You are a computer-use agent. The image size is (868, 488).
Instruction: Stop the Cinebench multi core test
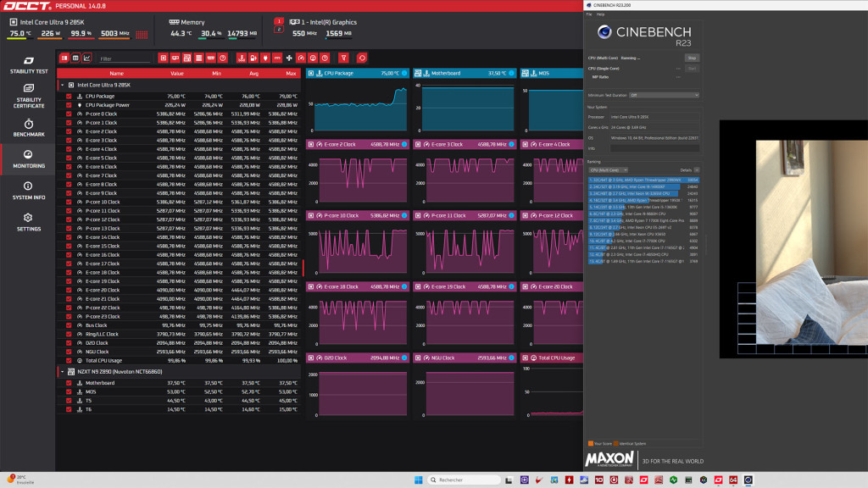pos(692,58)
